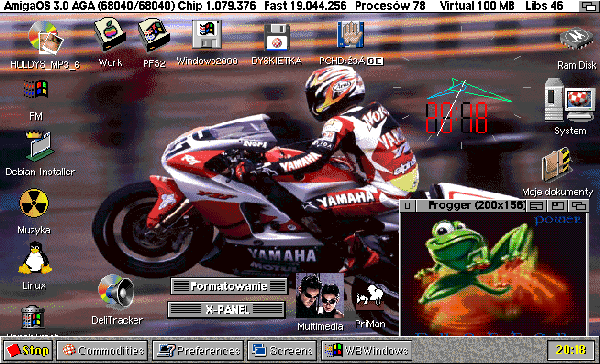Image resolution: width=600 pixels, height=364 pixels.
Task: Click the X-PANEL bar
Action: pyautogui.click(x=227, y=309)
